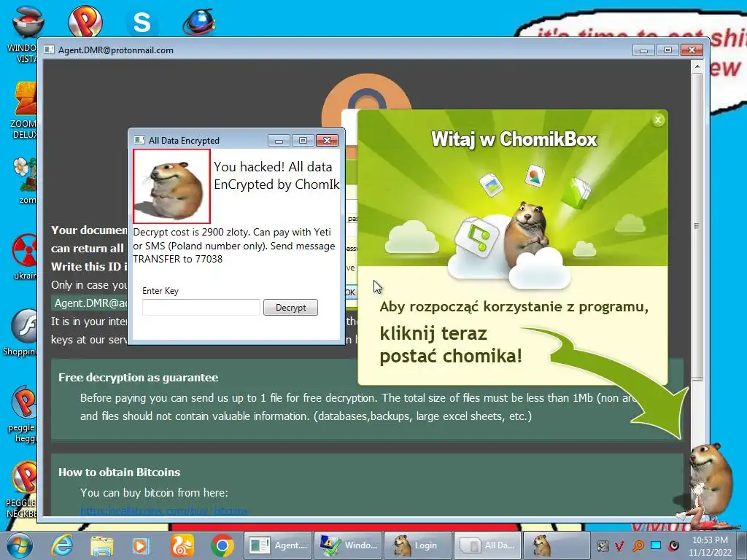Launch Internet Explorer from the taskbar

[62, 545]
